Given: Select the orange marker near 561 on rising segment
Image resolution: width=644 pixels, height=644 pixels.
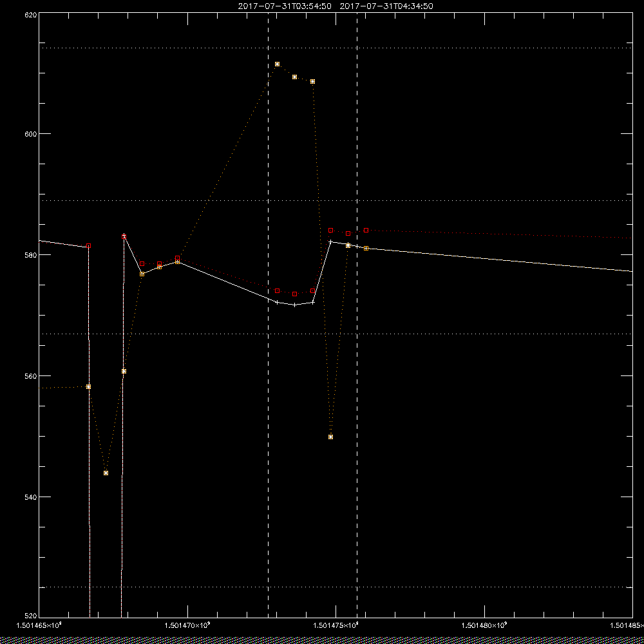Looking at the screenshot, I should click(124, 371).
